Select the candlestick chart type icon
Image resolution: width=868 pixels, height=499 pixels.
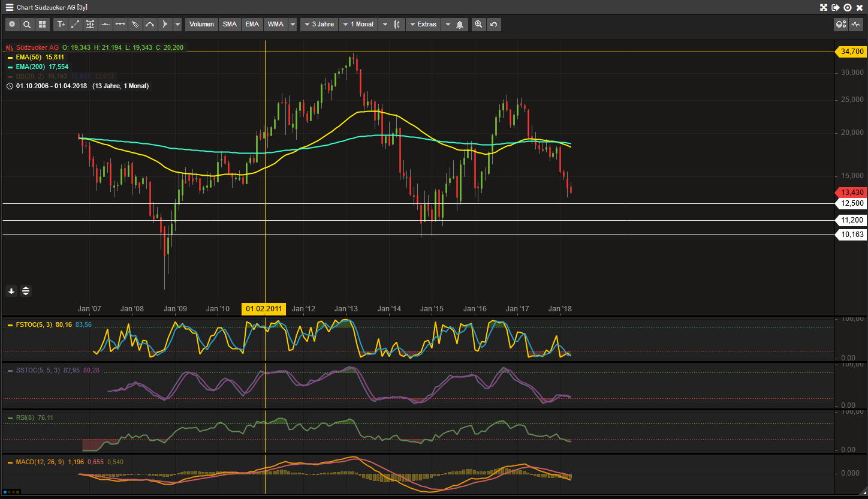[x=397, y=25]
